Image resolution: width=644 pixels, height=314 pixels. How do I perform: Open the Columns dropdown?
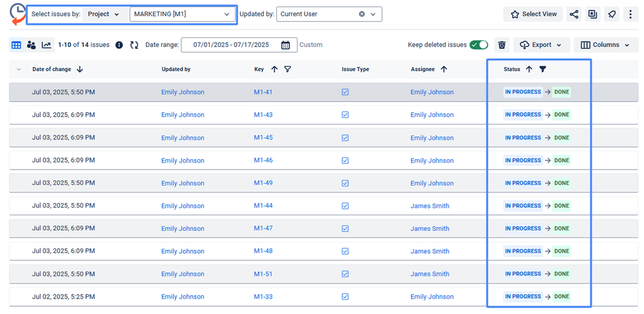coord(605,45)
